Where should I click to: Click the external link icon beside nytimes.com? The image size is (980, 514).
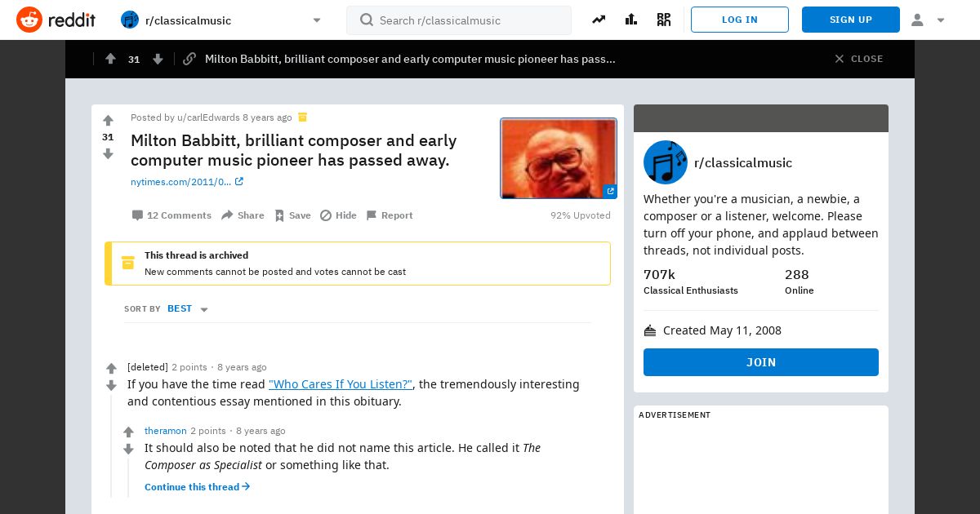(x=239, y=182)
